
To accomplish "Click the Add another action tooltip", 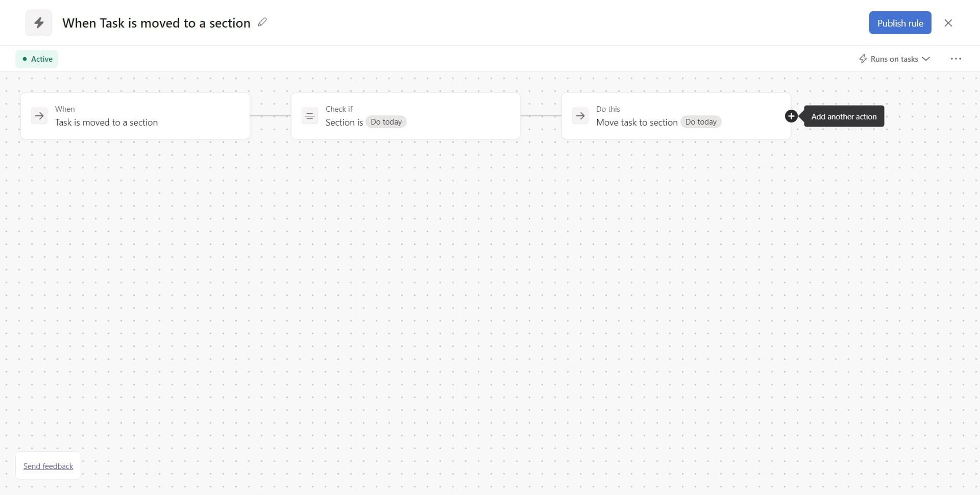I will (843, 116).
